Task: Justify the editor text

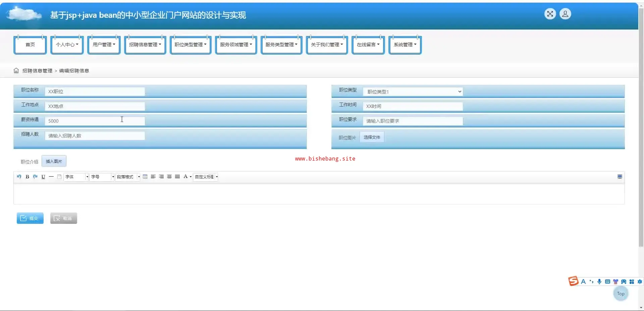Action: pyautogui.click(x=177, y=177)
